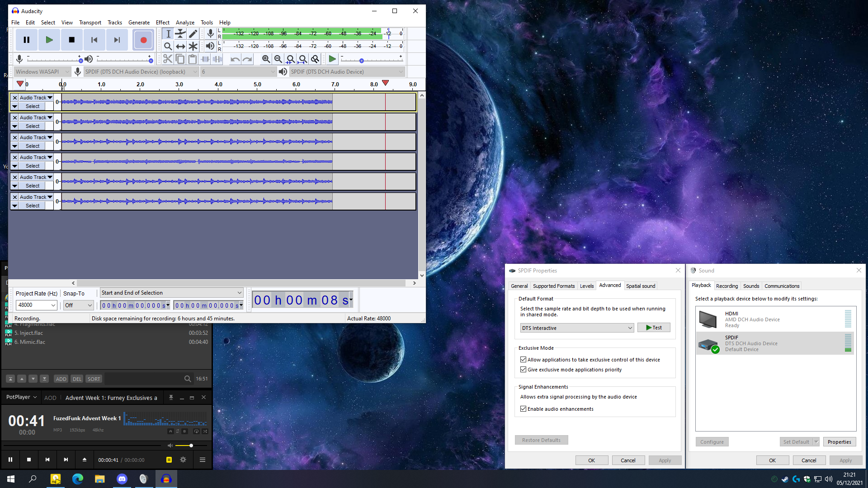Click the Cut scissors icon

click(167, 59)
